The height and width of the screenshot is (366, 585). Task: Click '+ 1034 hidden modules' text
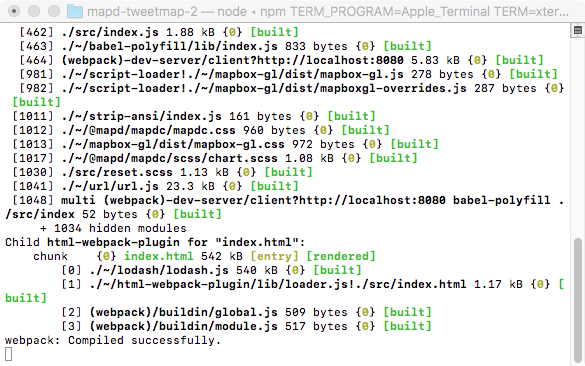tap(113, 228)
